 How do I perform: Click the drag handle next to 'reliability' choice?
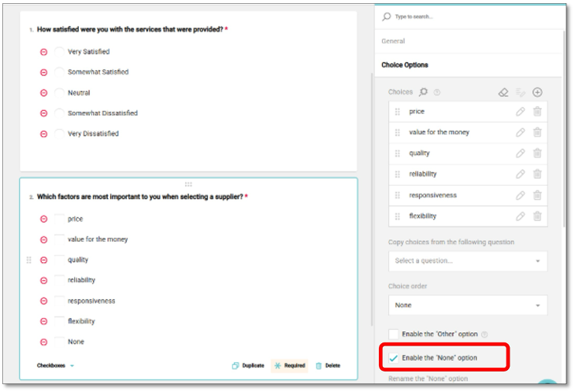click(397, 175)
